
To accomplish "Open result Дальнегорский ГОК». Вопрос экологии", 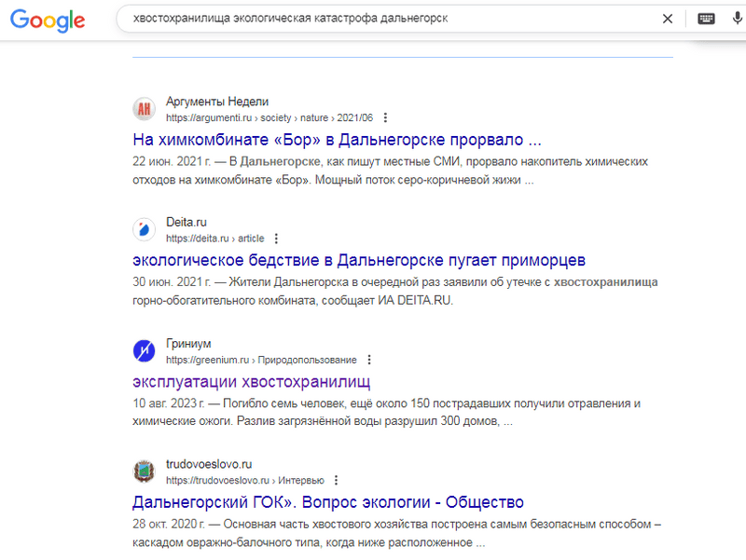I will pyautogui.click(x=328, y=502).
